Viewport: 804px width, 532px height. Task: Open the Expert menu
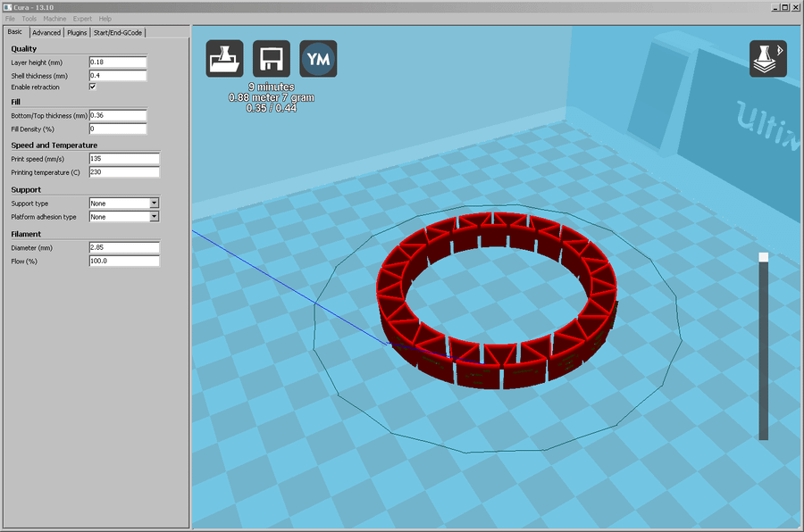82,18
